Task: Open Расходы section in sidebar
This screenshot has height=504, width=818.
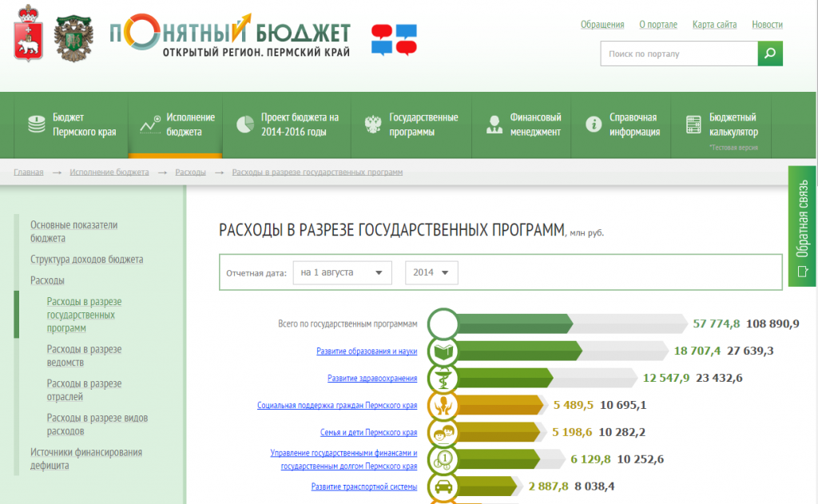Action: [47, 280]
